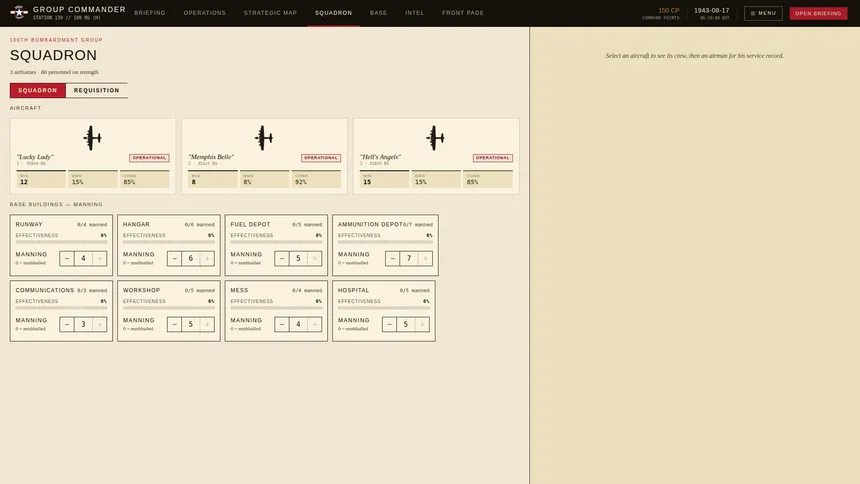The height and width of the screenshot is (484, 860).
Task: Decrease Communications manning with minus button
Action: (x=67, y=324)
